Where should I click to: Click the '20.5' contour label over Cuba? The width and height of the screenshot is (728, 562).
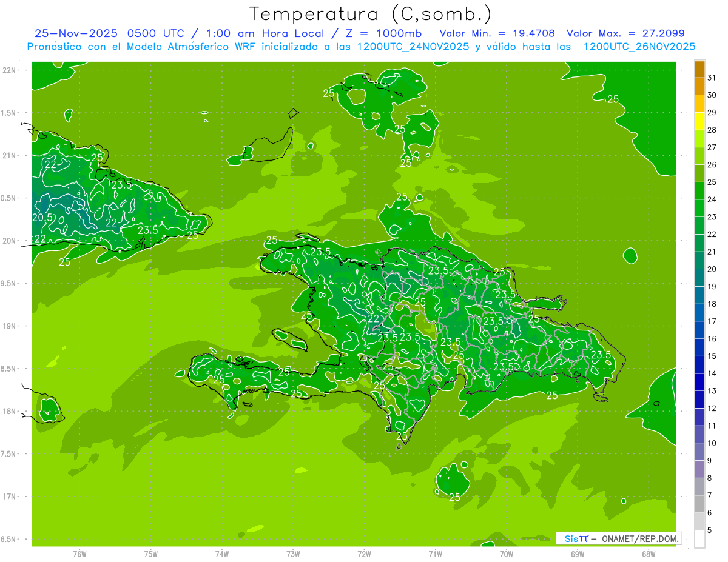(x=42, y=217)
